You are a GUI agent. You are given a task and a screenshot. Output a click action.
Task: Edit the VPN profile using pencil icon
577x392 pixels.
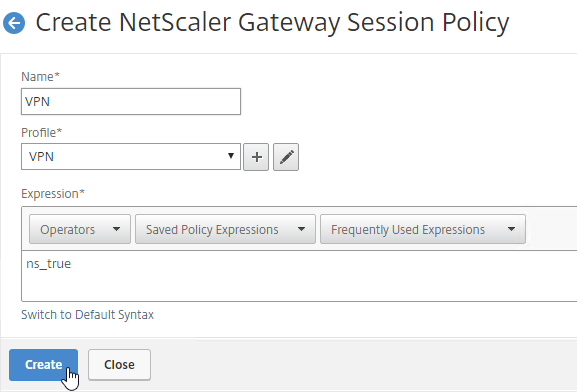[286, 157]
